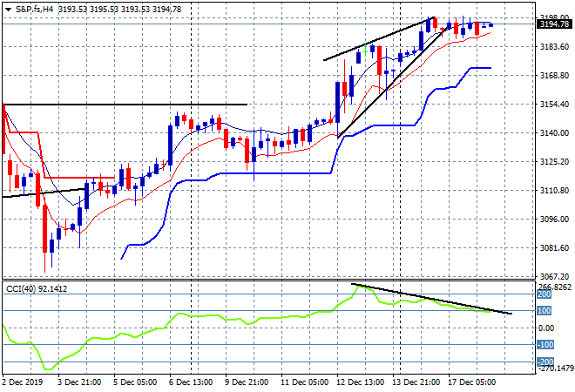
Task: Click the 11 Dec 05:00 time label
Action: pos(304,382)
